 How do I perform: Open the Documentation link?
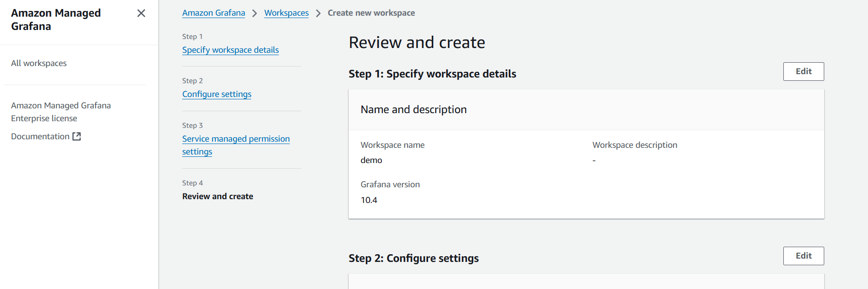point(46,136)
